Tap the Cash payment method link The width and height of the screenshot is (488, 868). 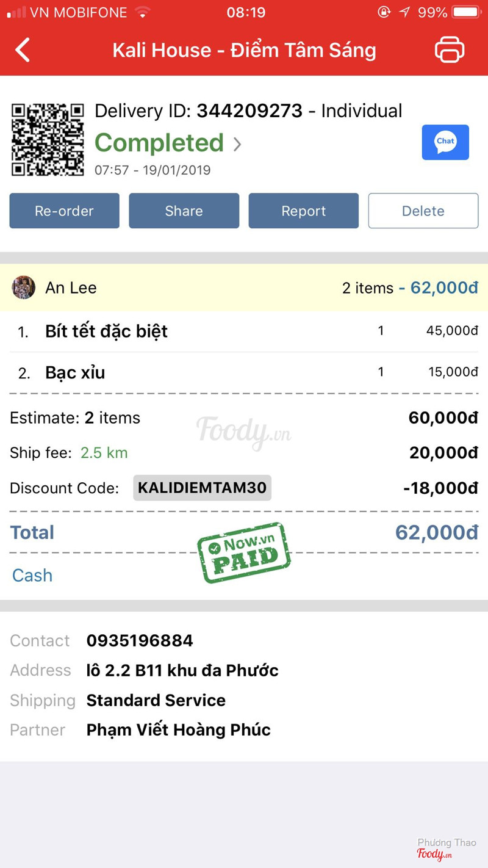[x=32, y=575]
